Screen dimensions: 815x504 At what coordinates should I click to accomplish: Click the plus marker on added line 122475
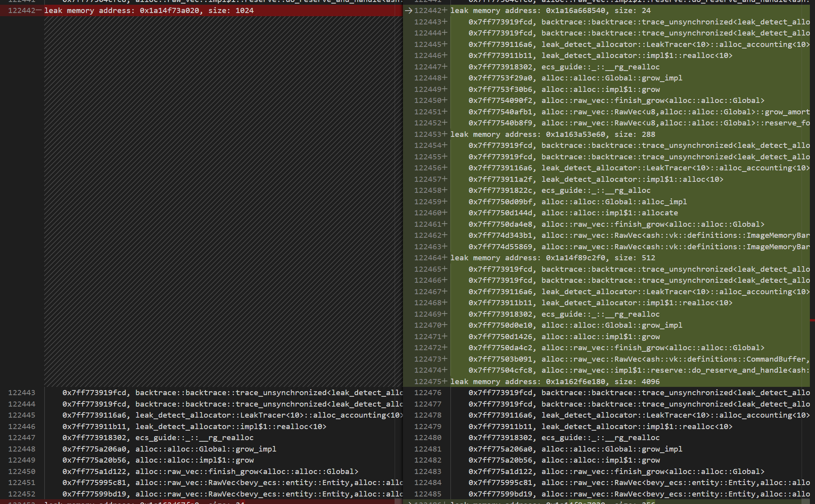445,381
